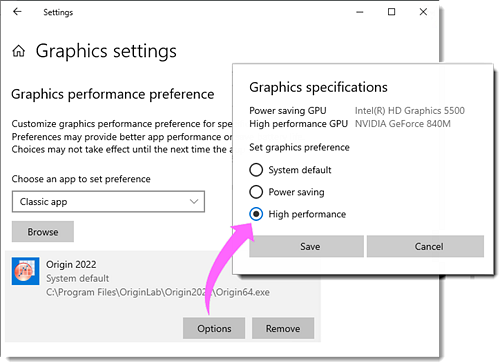The image size is (500, 363).
Task: Select the System default radio button
Action: (256, 170)
